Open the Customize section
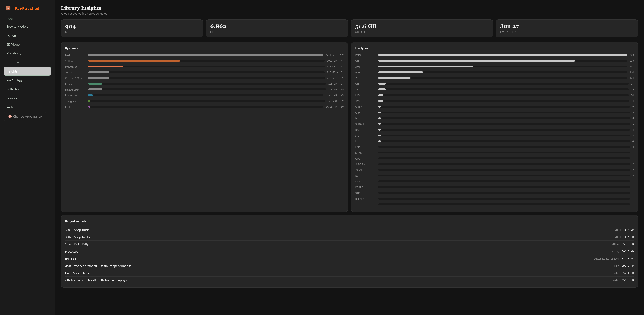 27,62
